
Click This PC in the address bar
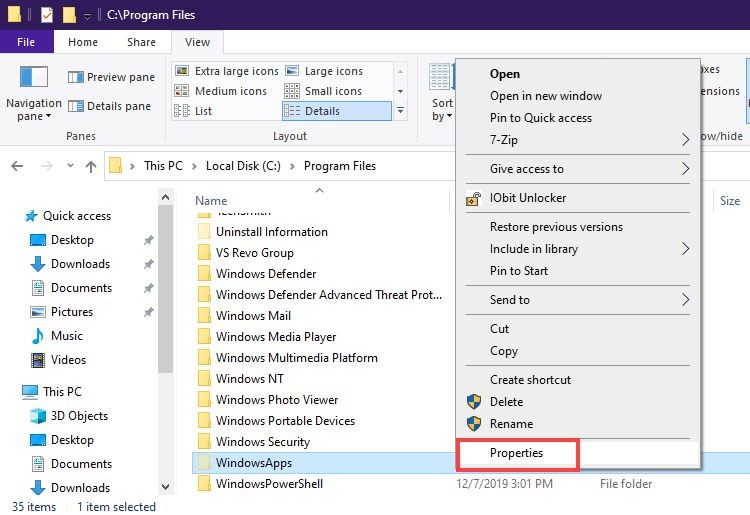click(163, 166)
